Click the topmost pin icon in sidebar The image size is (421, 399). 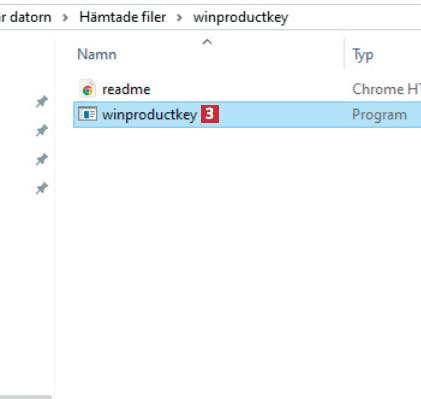[42, 102]
